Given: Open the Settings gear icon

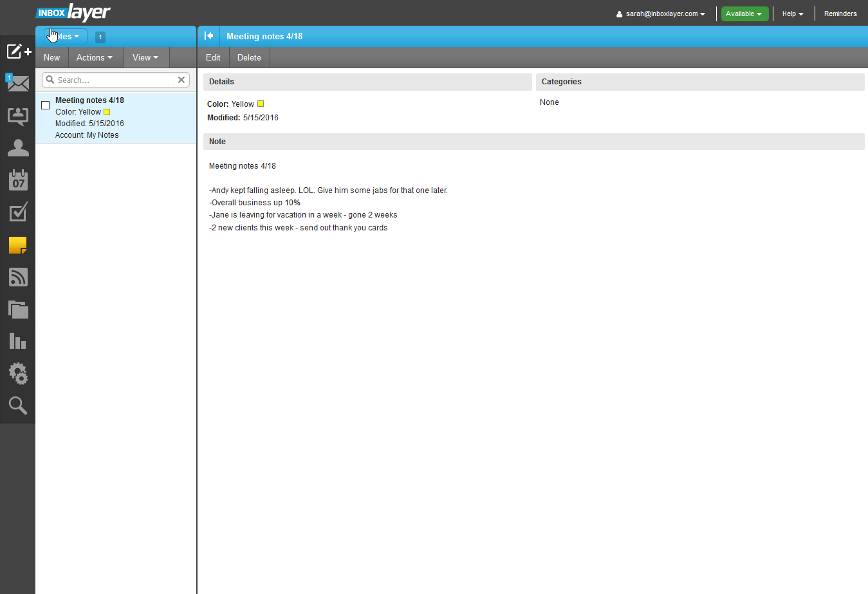Looking at the screenshot, I should 17,373.
